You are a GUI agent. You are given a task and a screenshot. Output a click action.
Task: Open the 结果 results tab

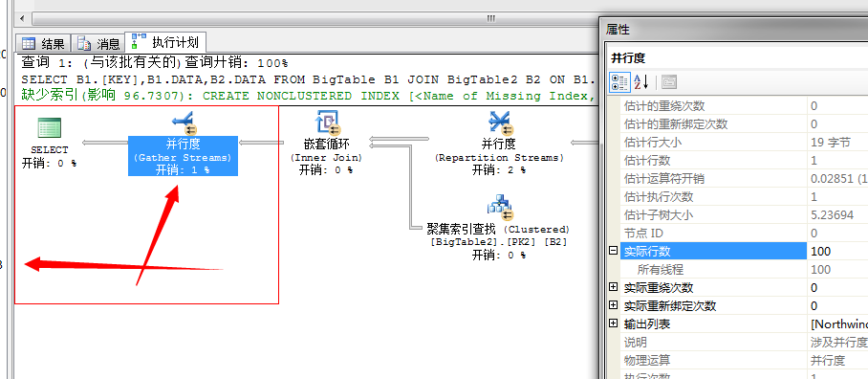pyautogui.click(x=43, y=44)
